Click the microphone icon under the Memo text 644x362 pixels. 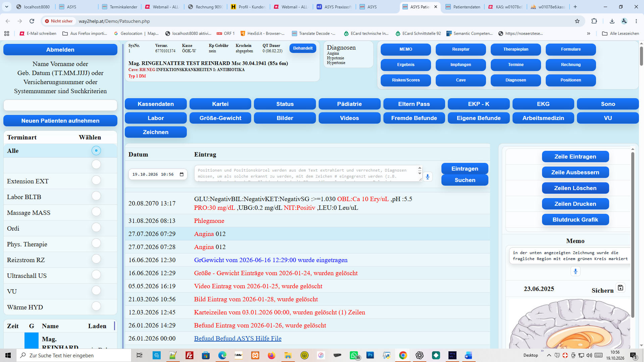pyautogui.click(x=576, y=271)
